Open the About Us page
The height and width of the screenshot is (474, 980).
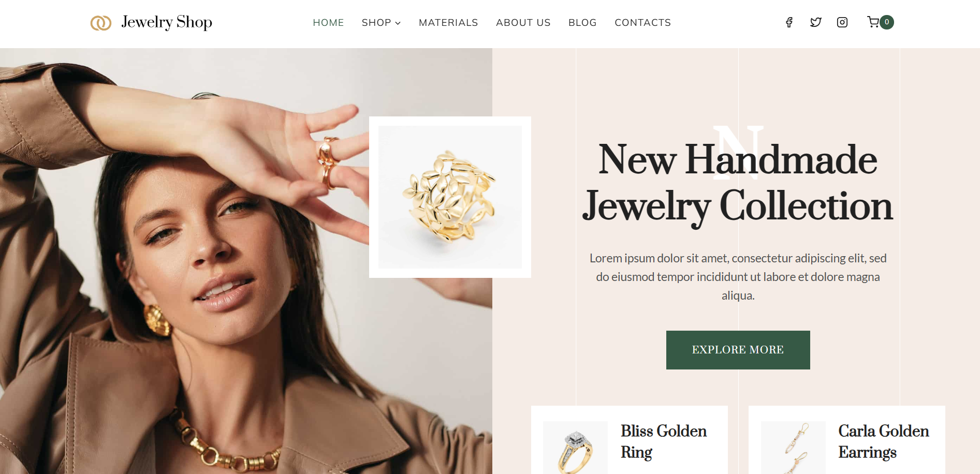point(523,23)
